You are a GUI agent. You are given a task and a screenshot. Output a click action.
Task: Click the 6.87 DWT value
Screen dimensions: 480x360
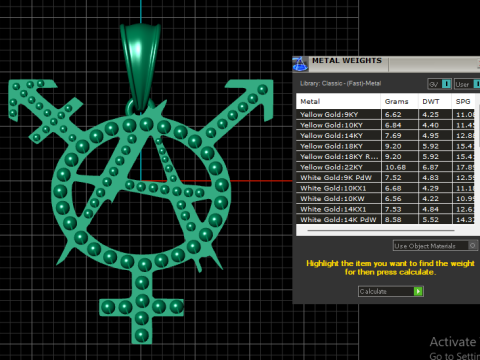point(431,167)
